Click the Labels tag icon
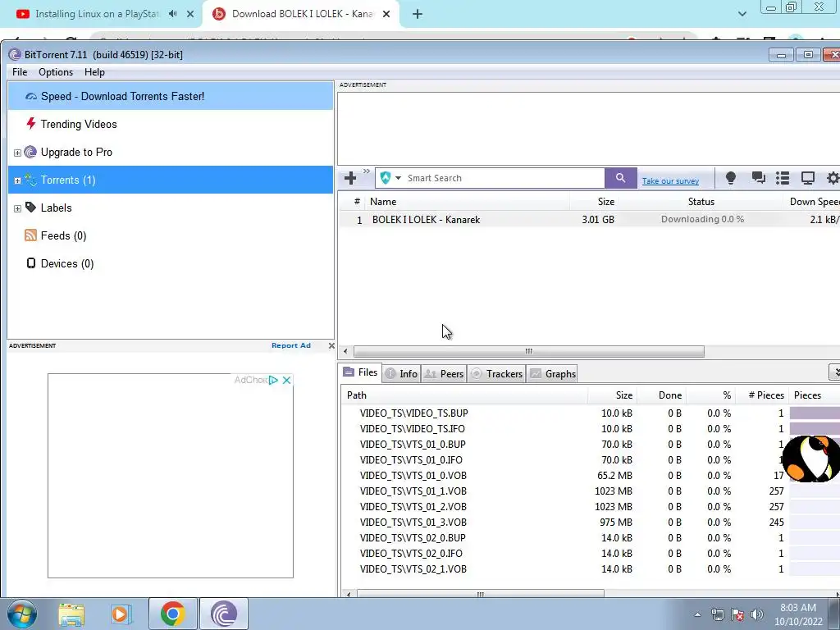The image size is (840, 630). [31, 208]
